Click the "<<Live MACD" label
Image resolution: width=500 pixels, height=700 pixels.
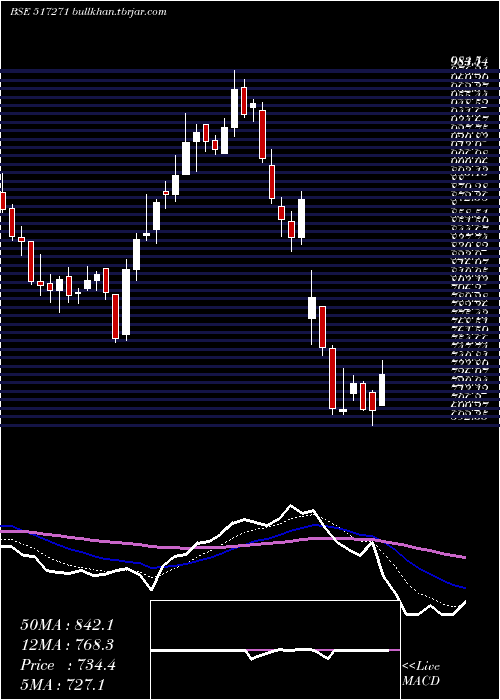(x=421, y=673)
